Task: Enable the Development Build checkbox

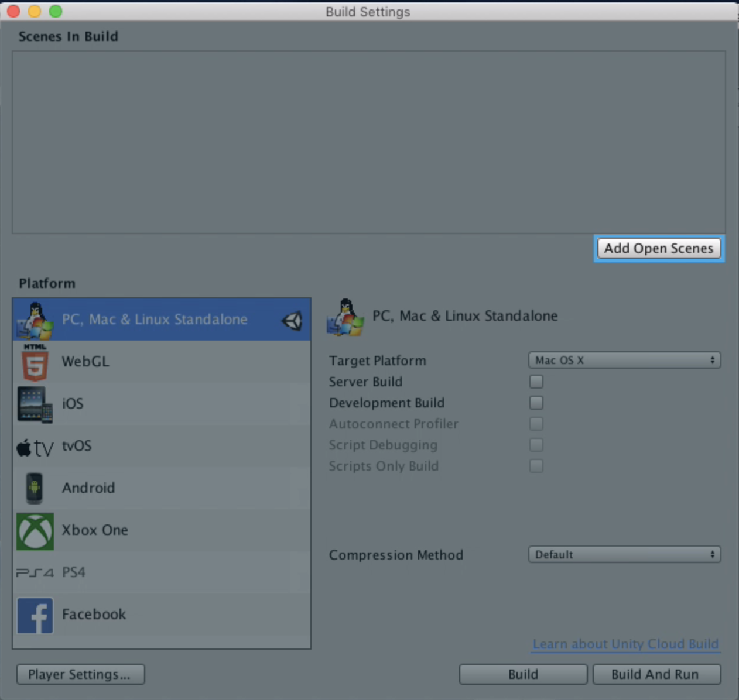Action: (536, 403)
